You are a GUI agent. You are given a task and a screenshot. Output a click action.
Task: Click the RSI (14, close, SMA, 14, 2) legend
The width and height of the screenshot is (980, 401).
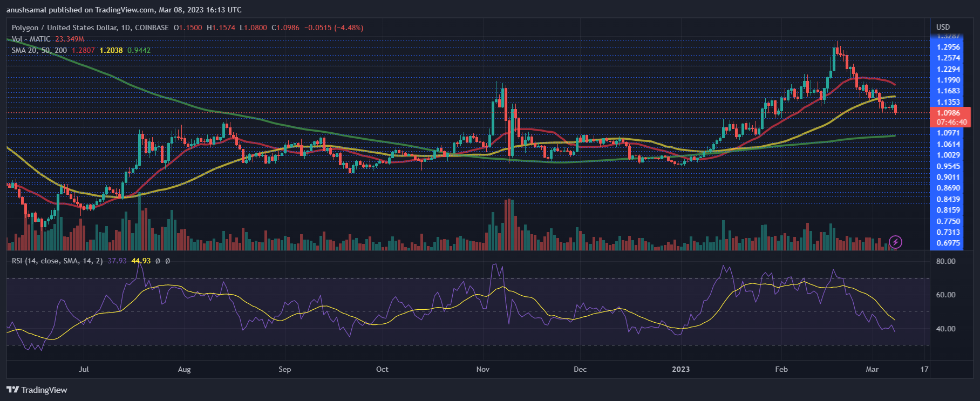(57, 261)
